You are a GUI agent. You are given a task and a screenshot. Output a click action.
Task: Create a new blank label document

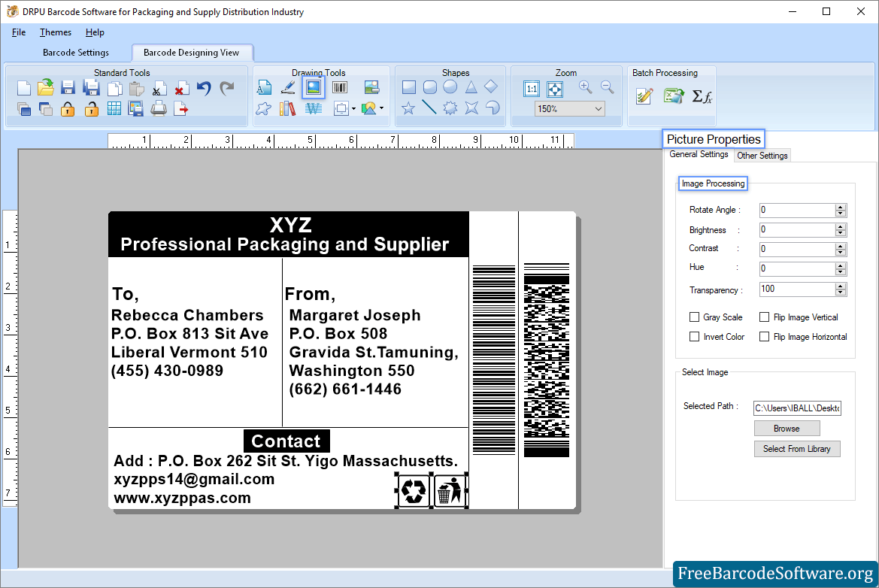pos(23,88)
